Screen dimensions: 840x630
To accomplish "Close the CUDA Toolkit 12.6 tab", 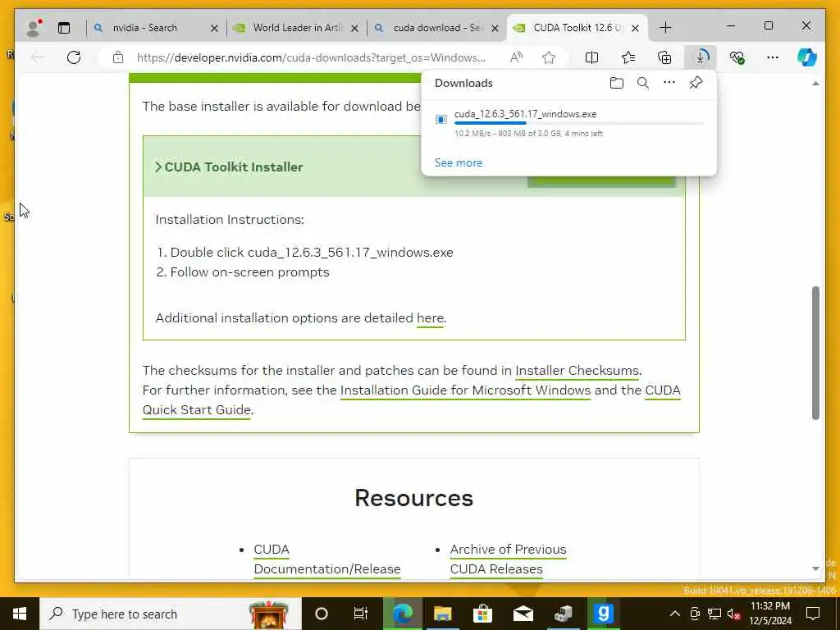I will 636,29.
